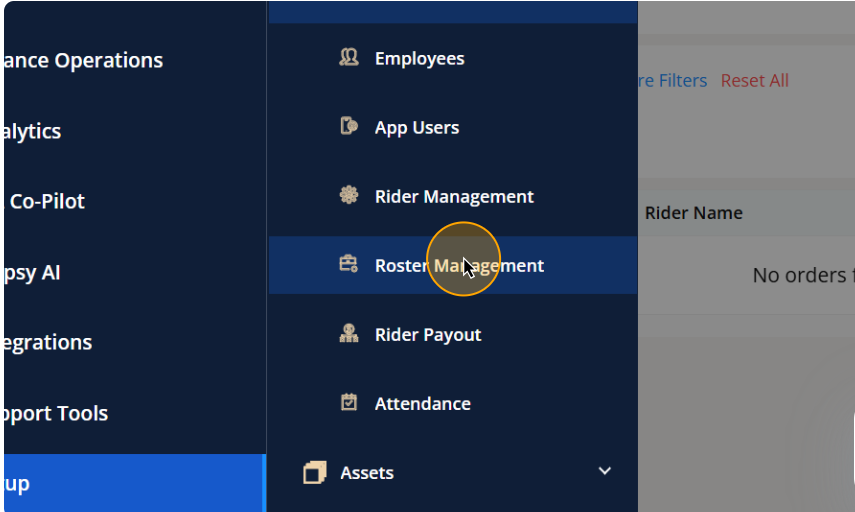Click the Rider Payout icon
This screenshot has width=855, height=512.
[349, 333]
